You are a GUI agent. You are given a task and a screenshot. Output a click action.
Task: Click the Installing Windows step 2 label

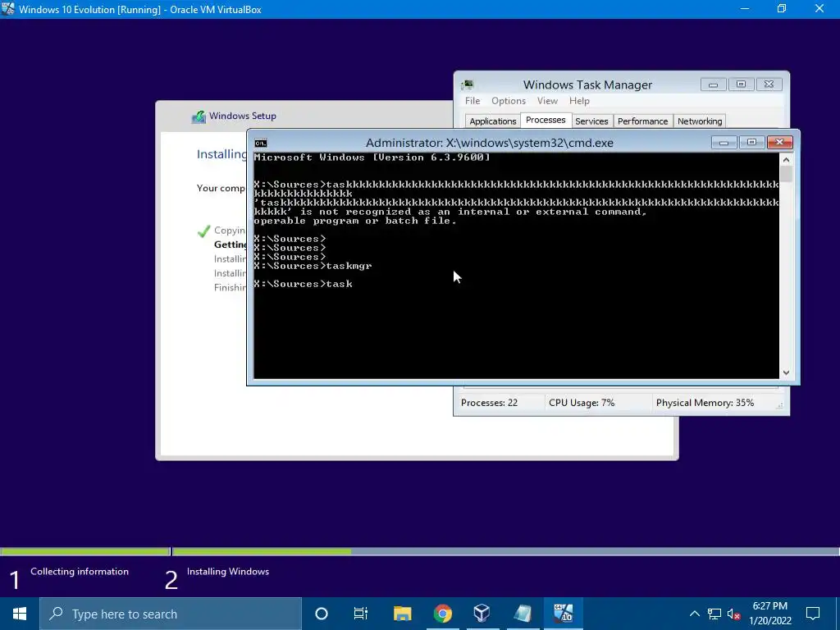click(x=228, y=572)
